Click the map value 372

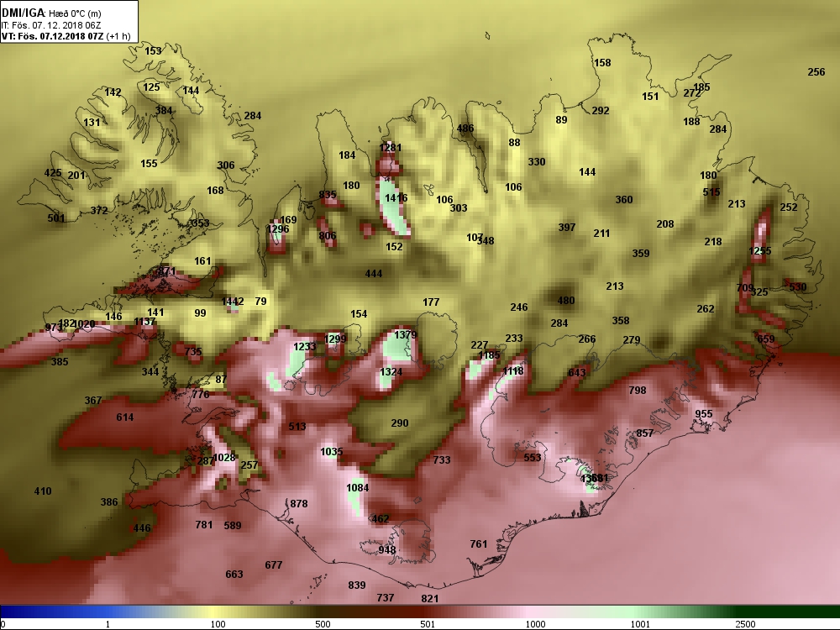point(99,211)
